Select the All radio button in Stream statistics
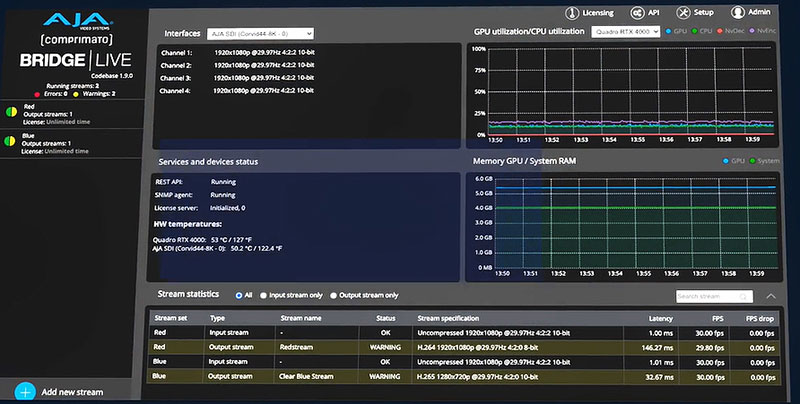Viewport: 800px width, 404px height. (x=238, y=296)
